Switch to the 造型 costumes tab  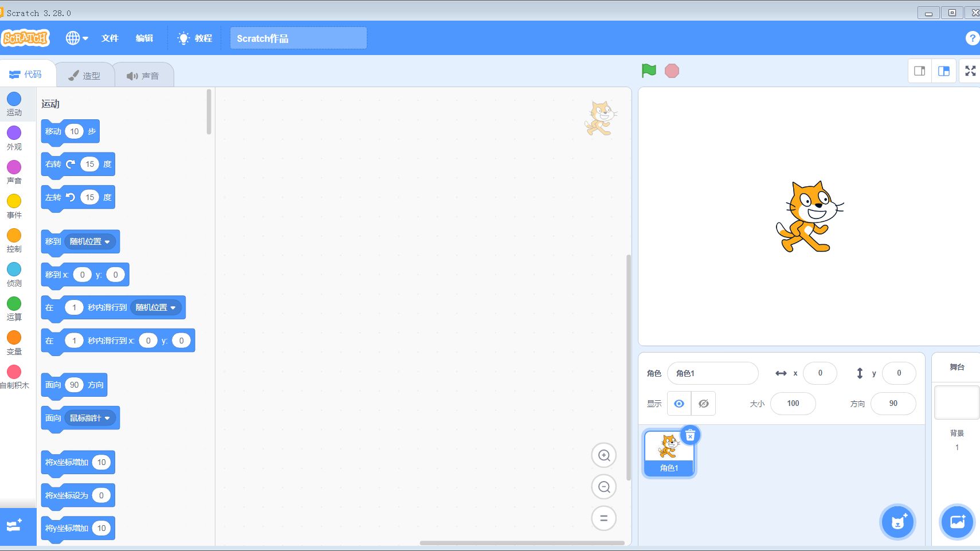(x=84, y=75)
